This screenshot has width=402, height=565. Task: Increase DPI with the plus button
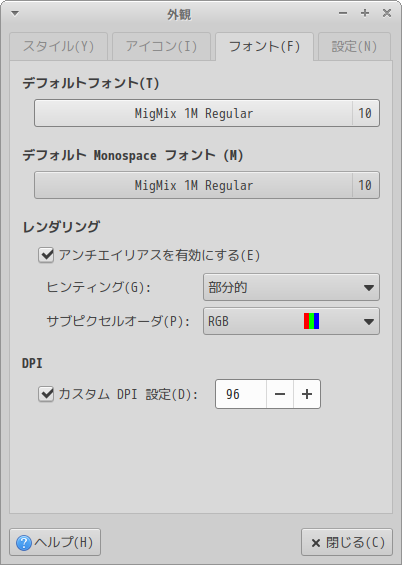(x=307, y=394)
